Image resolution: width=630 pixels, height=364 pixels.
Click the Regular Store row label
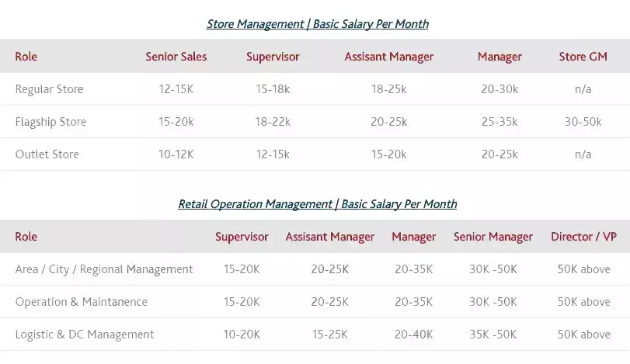coord(49,89)
